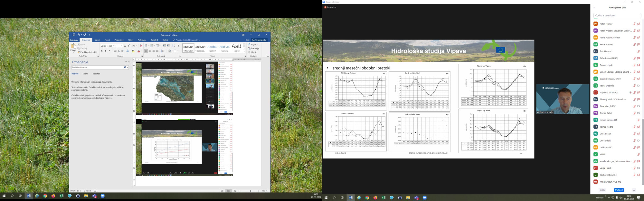Open Chrome from the left taskbar
644x201 pixels.
point(45,196)
